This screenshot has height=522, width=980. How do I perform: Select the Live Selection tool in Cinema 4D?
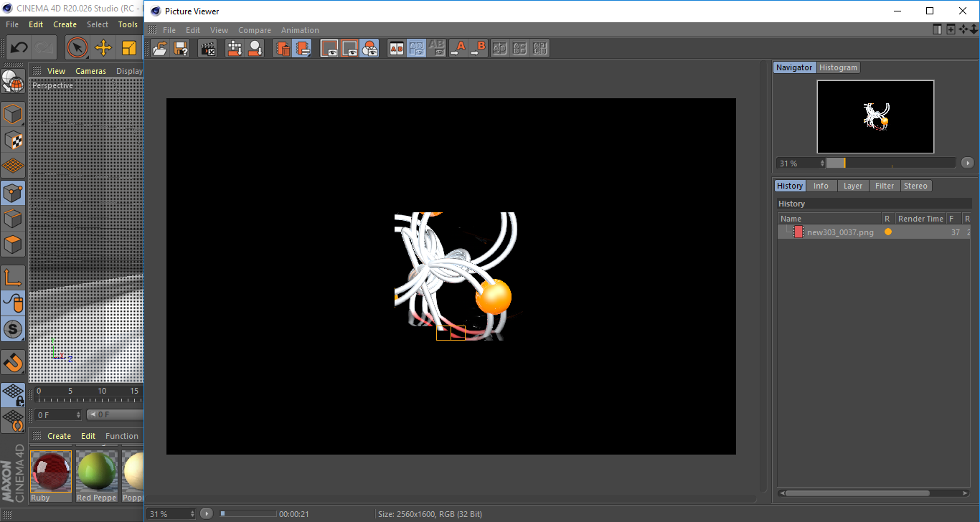click(x=77, y=48)
